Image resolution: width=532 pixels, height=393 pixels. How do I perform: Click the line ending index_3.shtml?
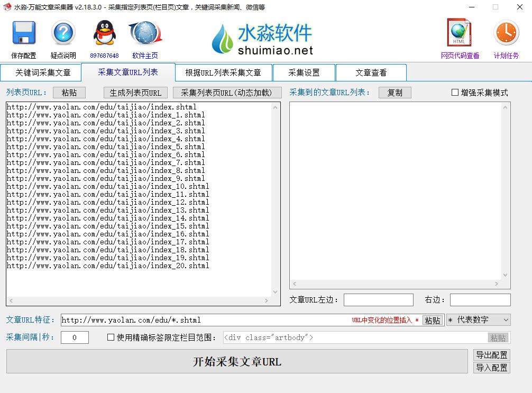[106, 131]
